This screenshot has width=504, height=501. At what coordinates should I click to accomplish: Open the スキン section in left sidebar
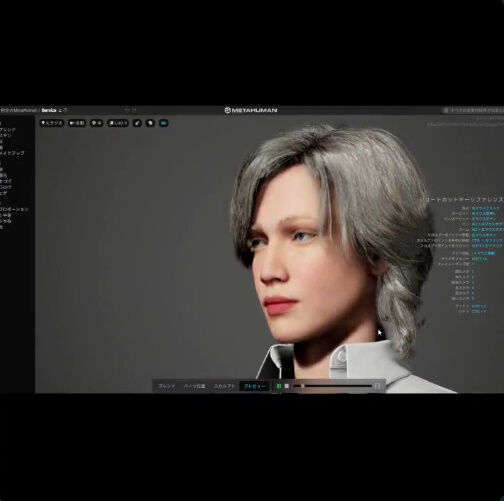pyautogui.click(x=5, y=136)
